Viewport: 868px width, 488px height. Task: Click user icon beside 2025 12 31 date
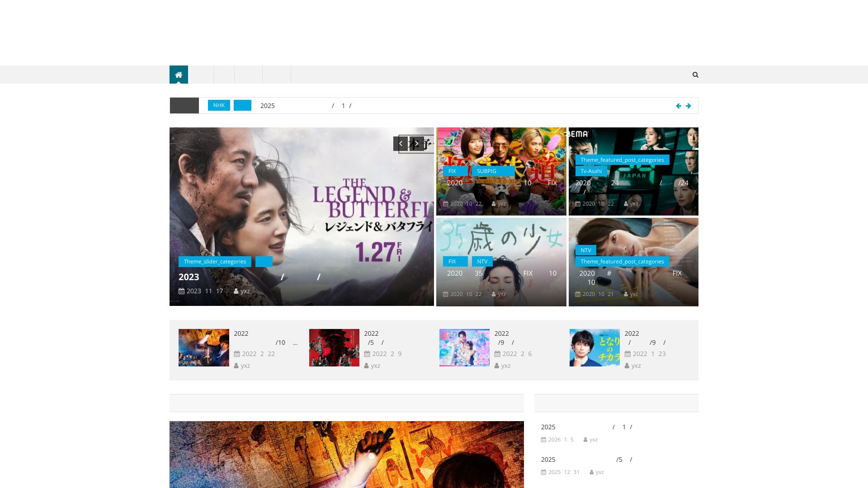pyautogui.click(x=592, y=472)
